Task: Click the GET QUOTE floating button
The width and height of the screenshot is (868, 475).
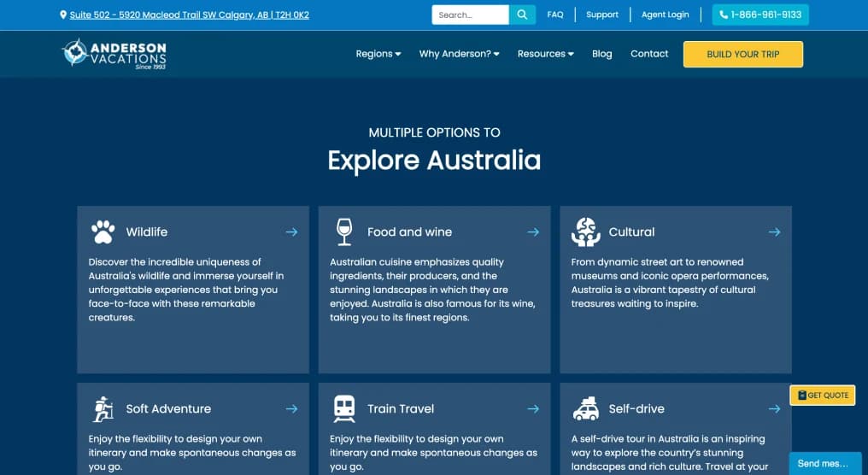Action: click(x=823, y=396)
